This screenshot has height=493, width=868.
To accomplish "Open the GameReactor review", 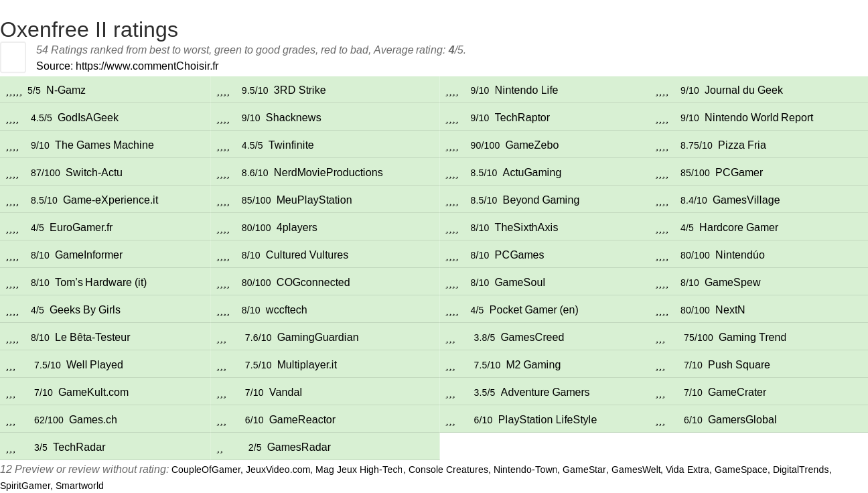I will [302, 419].
